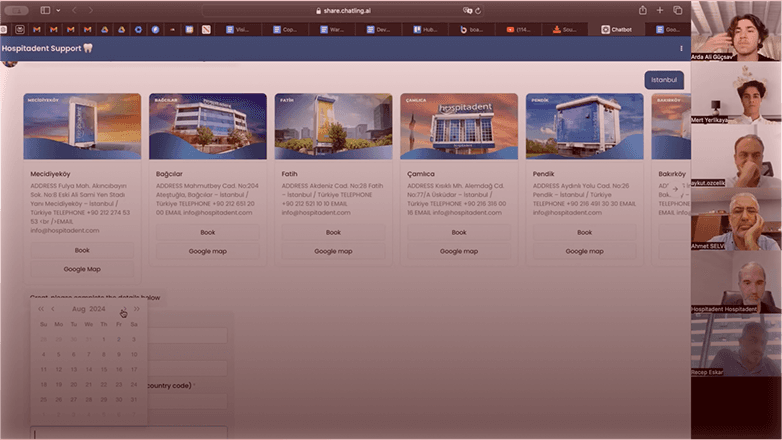This screenshot has height=440, width=782.
Task: Switch to the Sou... tab
Action: [565, 29]
